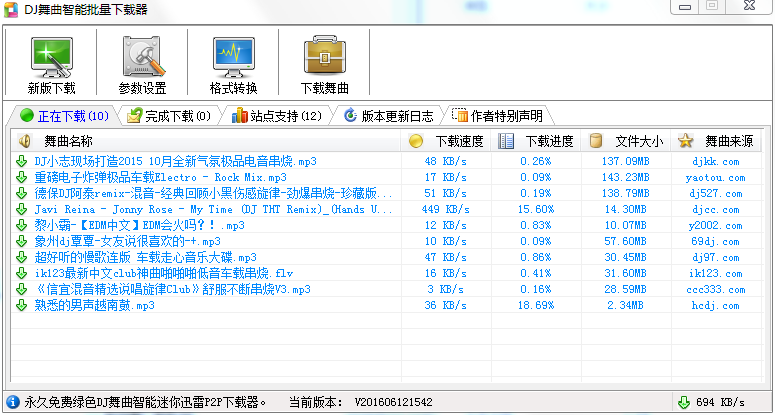
Task: Open the 站点支持 (12) tab
Action: pos(277,116)
